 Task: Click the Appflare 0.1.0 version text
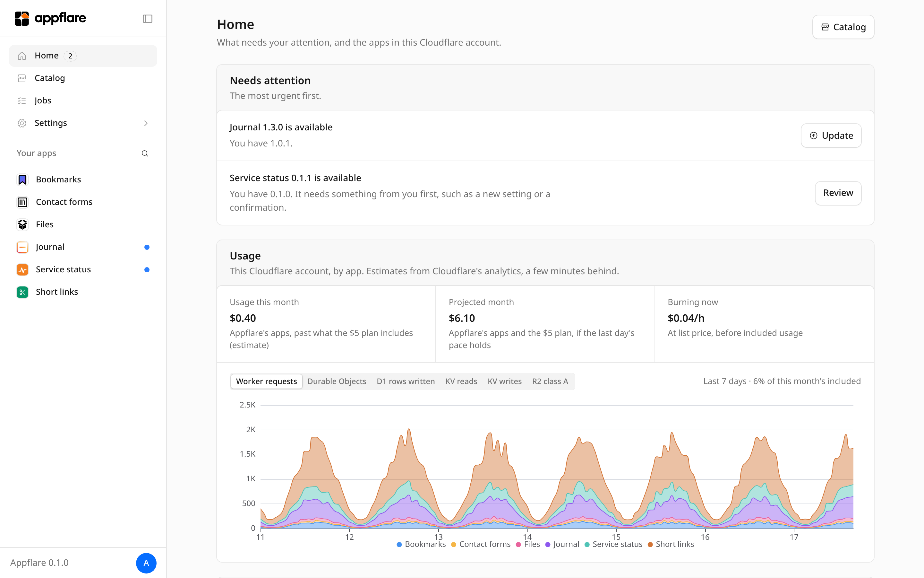[x=39, y=563]
